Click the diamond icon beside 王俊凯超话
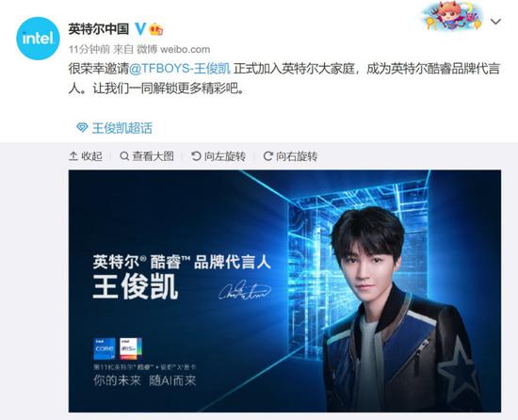Image resolution: width=518 pixels, height=420 pixels. [82, 128]
